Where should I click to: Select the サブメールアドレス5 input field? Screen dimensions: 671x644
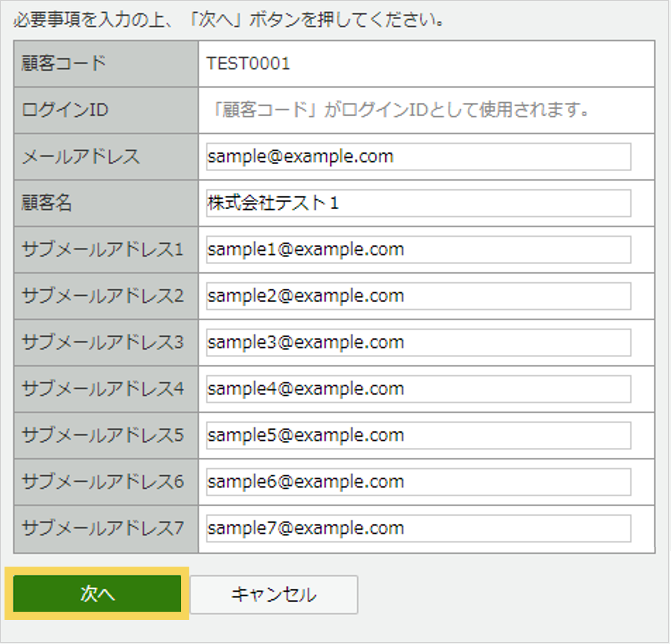click(418, 435)
